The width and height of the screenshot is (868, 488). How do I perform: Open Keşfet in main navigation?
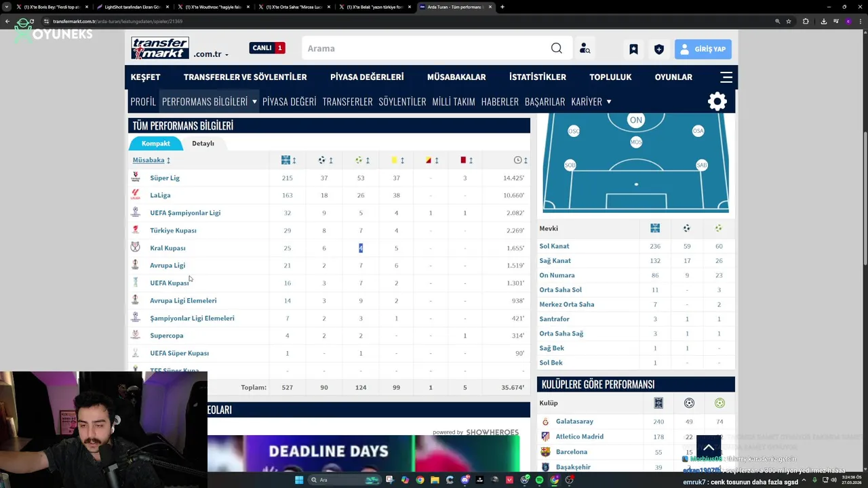point(146,77)
